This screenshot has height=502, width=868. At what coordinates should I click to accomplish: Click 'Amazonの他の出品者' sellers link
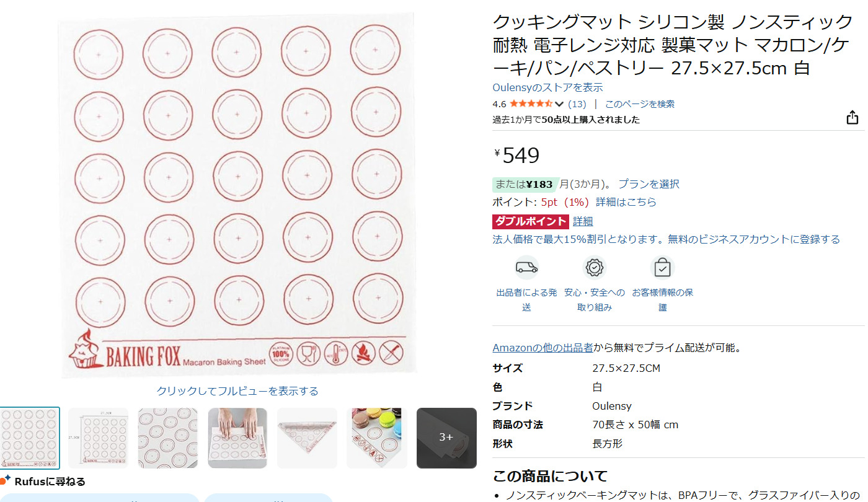[x=542, y=348]
